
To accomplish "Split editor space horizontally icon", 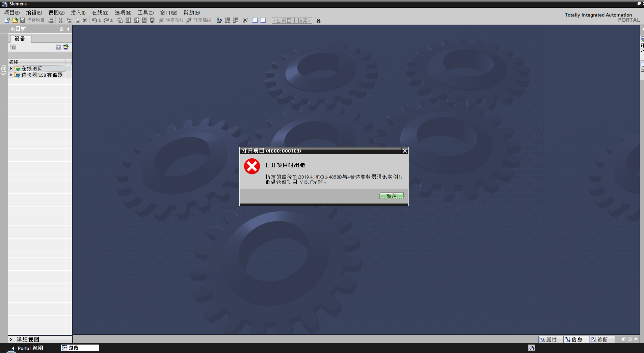I will [x=255, y=20].
